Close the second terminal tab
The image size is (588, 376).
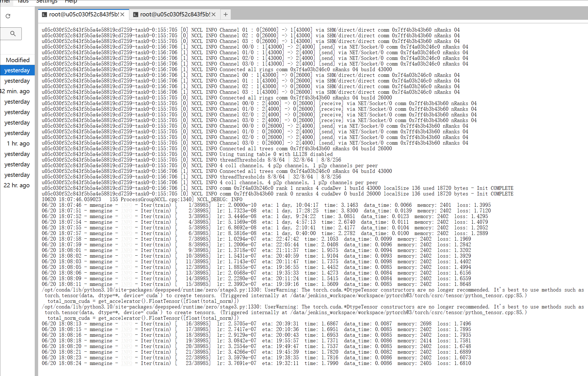[x=214, y=14]
